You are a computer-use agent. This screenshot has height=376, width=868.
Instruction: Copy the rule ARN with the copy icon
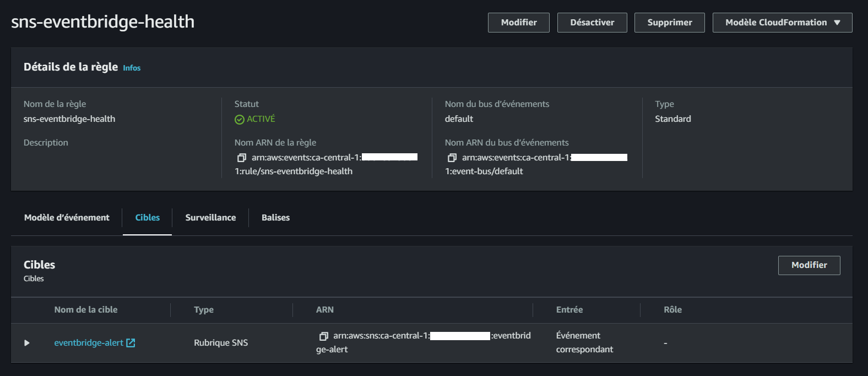241,158
